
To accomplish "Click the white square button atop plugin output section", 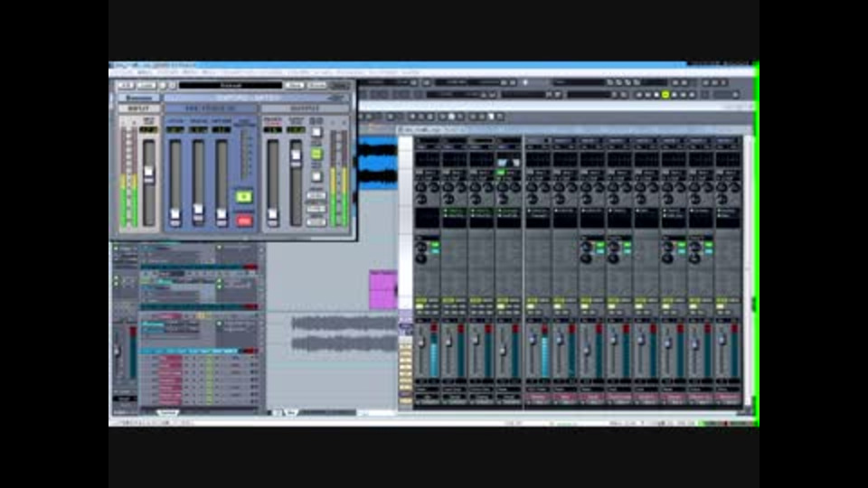I will tap(316, 132).
